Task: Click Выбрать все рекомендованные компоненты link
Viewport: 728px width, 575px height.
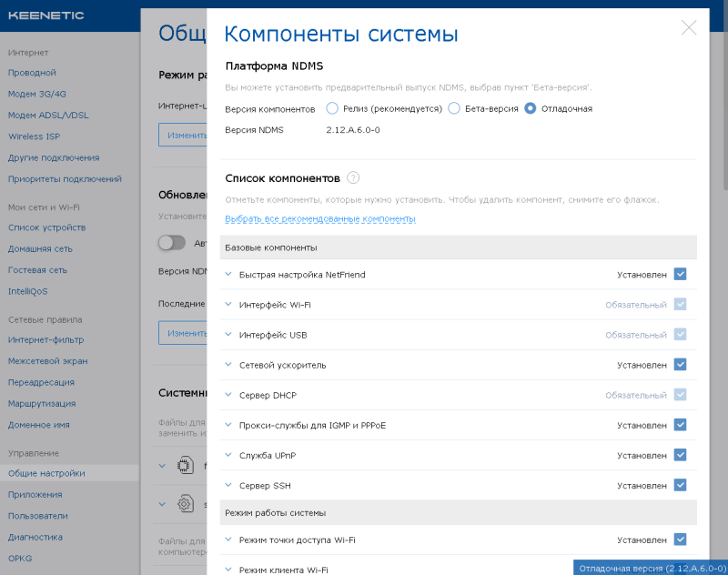Action: coord(320,218)
